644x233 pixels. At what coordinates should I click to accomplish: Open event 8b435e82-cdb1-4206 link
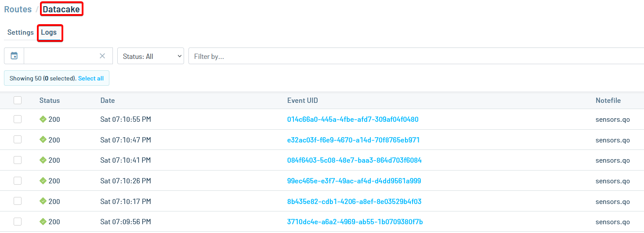pos(354,201)
